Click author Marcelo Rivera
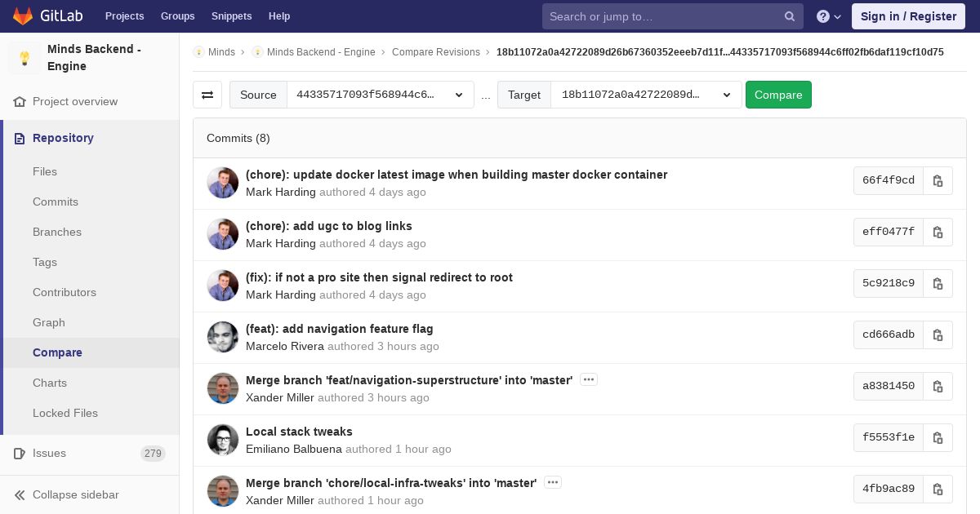This screenshot has height=514, width=980. [285, 346]
